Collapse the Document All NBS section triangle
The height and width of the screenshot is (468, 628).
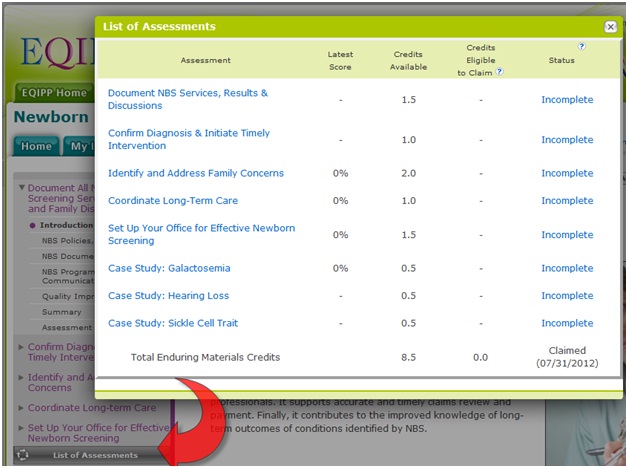coord(22,188)
